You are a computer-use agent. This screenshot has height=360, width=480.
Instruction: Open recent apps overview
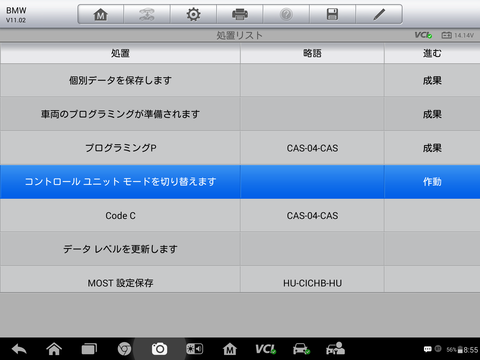(x=89, y=349)
